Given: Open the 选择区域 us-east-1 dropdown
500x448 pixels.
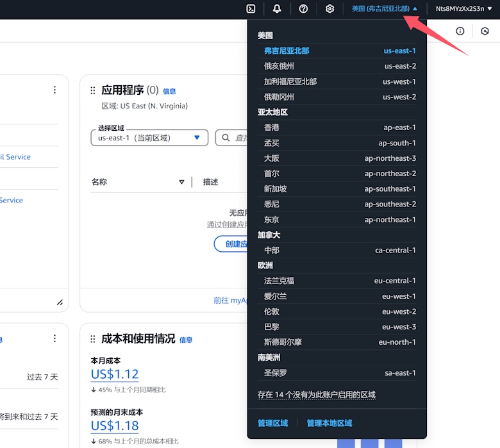Looking at the screenshot, I should [x=149, y=138].
